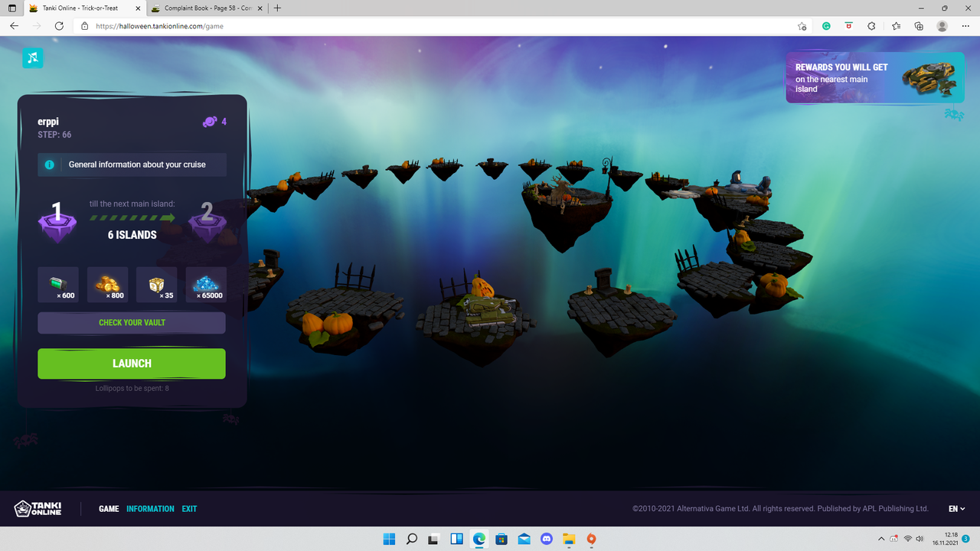
Task: Click the lollipop candy counter icon
Action: point(210,122)
